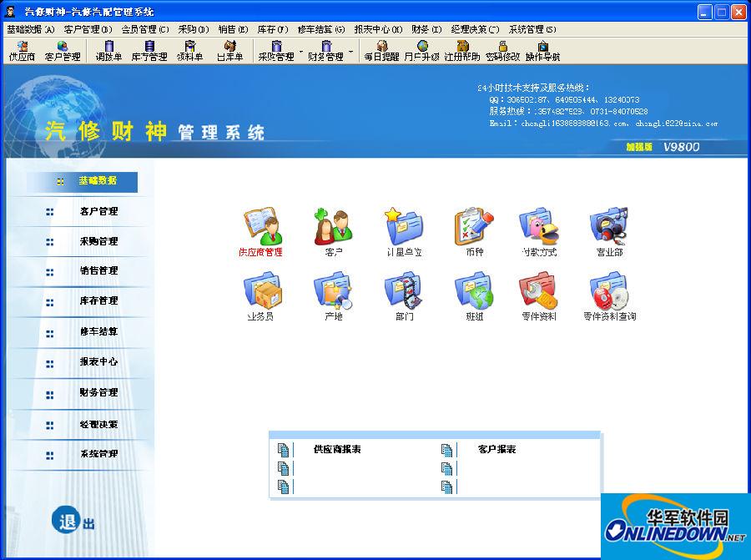Open the 库存(F) menu
Viewport: 751px width, 560px height.
tap(273, 29)
